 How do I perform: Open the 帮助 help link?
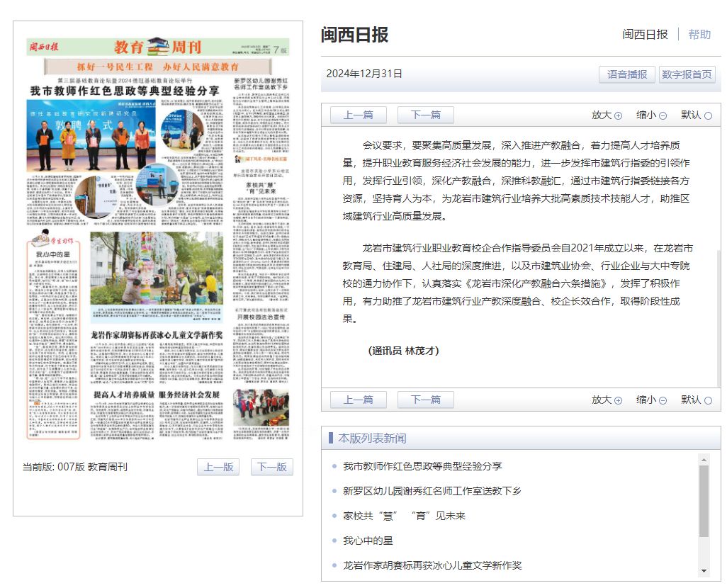699,34
